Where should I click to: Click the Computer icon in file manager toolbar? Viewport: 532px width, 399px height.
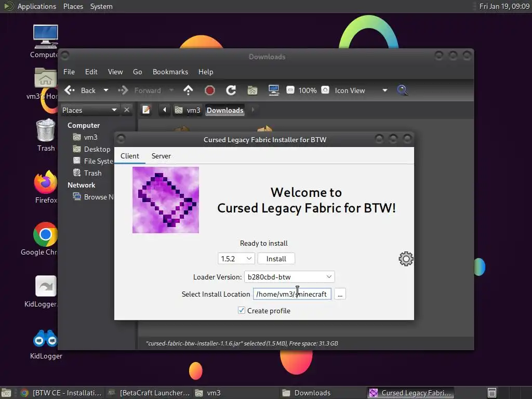[273, 90]
